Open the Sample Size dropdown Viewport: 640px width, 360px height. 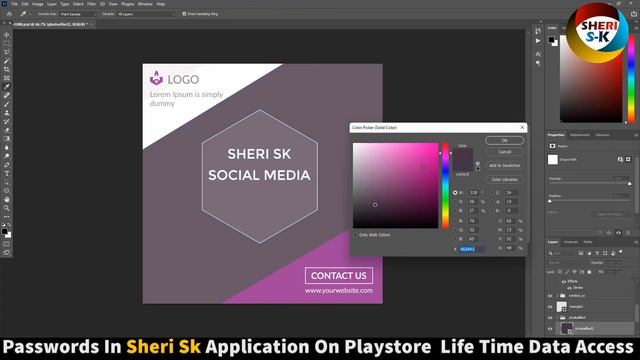point(78,14)
